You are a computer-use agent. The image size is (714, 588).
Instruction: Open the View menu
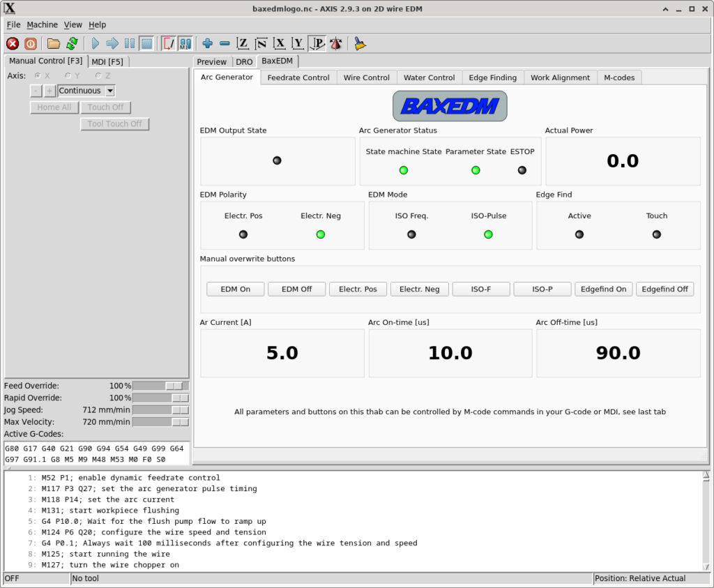[73, 24]
